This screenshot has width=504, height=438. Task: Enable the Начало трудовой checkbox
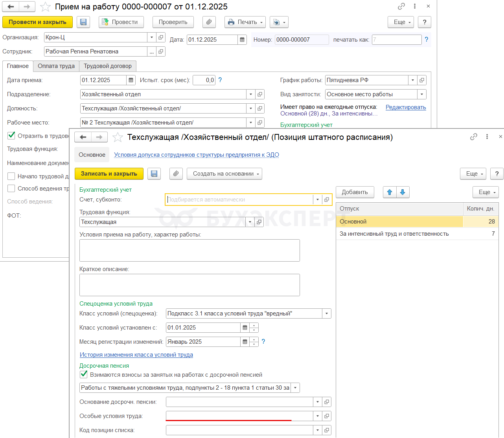point(11,176)
